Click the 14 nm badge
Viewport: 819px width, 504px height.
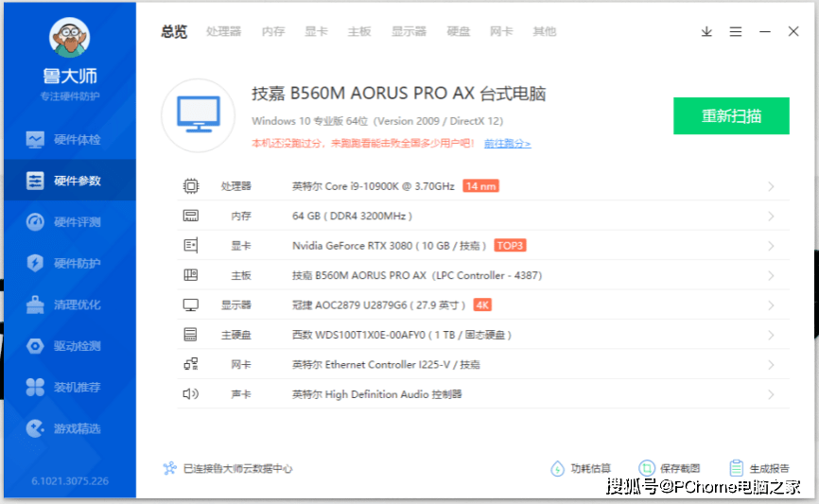(x=480, y=186)
